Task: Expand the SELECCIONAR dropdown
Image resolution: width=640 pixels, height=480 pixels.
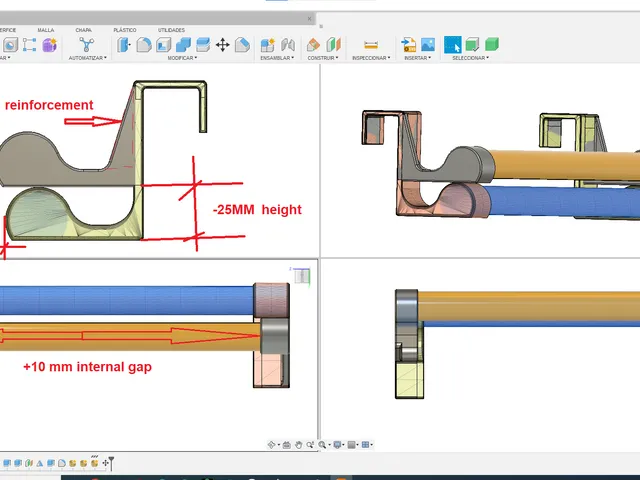Action: click(x=470, y=58)
